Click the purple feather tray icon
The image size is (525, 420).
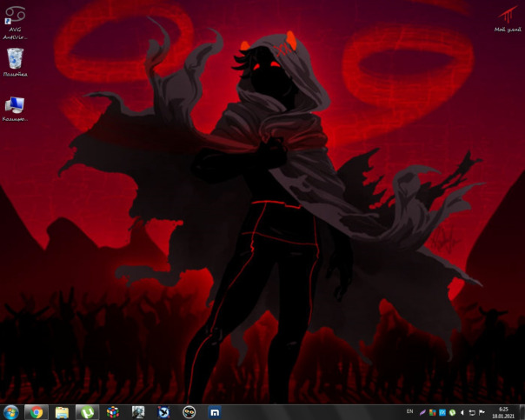(x=422, y=413)
